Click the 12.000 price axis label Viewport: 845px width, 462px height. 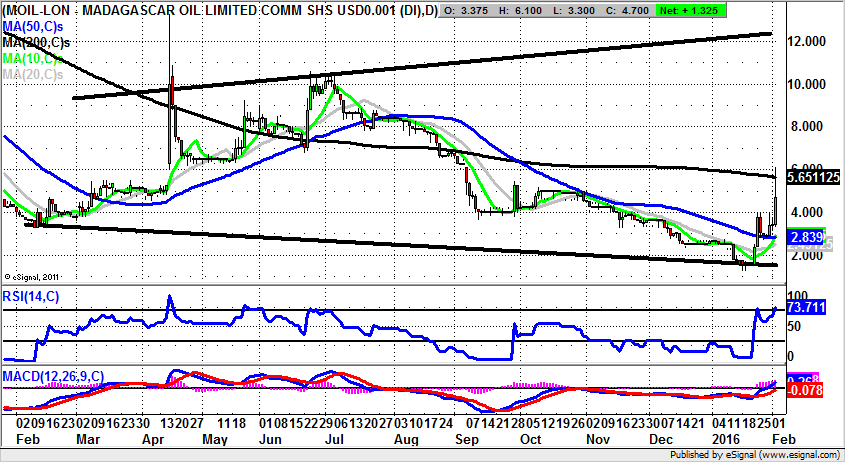[806, 41]
